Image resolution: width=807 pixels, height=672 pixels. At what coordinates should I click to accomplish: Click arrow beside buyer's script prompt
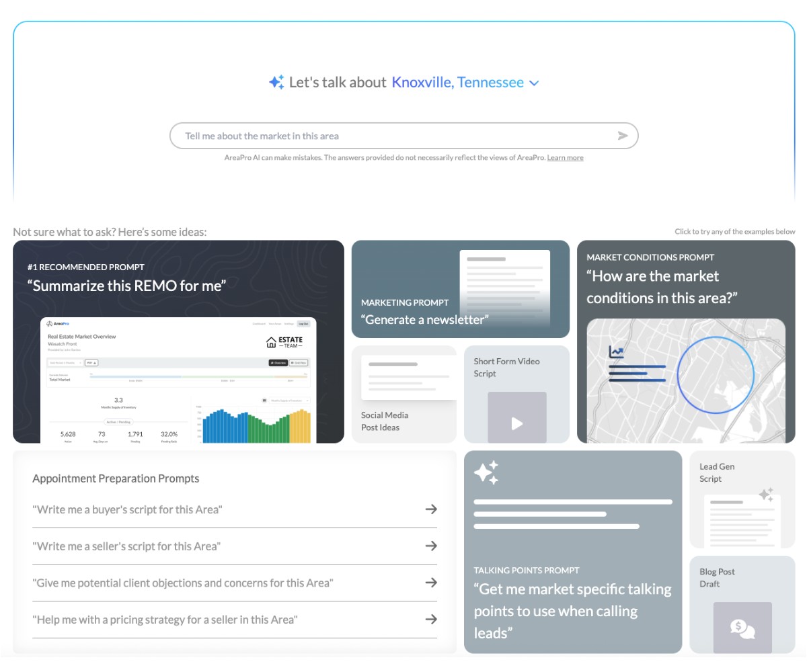point(431,509)
